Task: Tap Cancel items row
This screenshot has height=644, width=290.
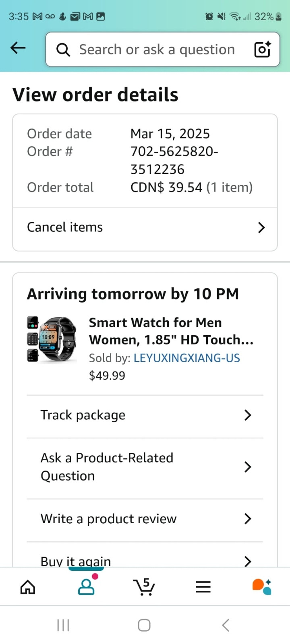Action: [x=65, y=227]
